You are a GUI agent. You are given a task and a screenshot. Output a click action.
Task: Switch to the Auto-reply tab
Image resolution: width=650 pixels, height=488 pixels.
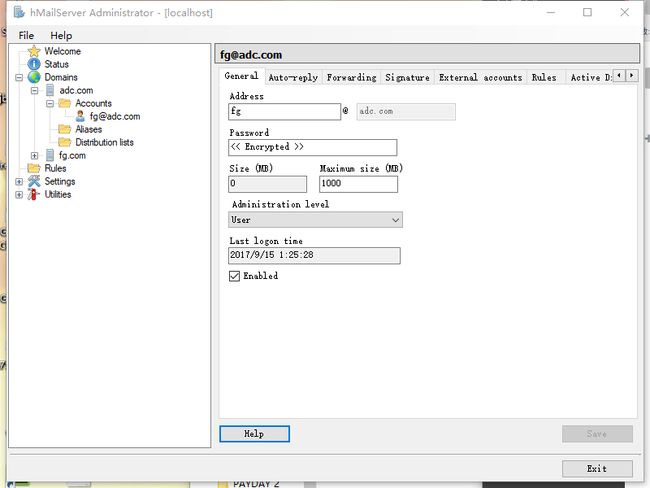[x=293, y=78]
